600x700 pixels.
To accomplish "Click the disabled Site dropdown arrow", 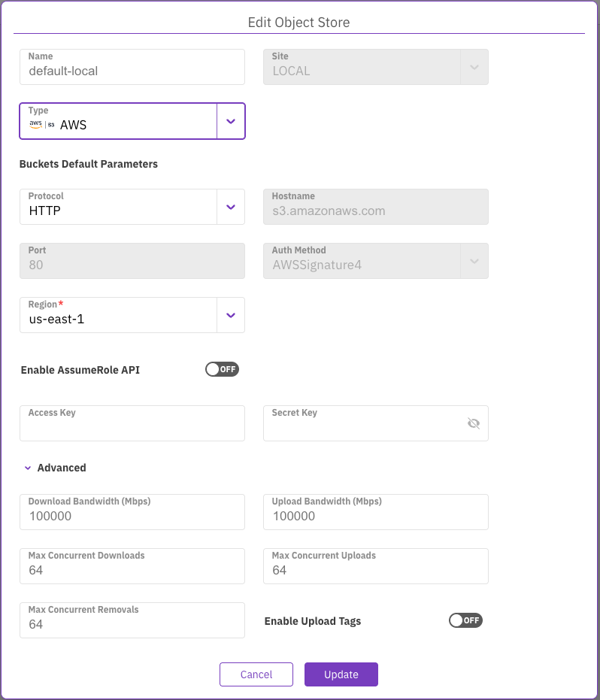I will [x=474, y=67].
